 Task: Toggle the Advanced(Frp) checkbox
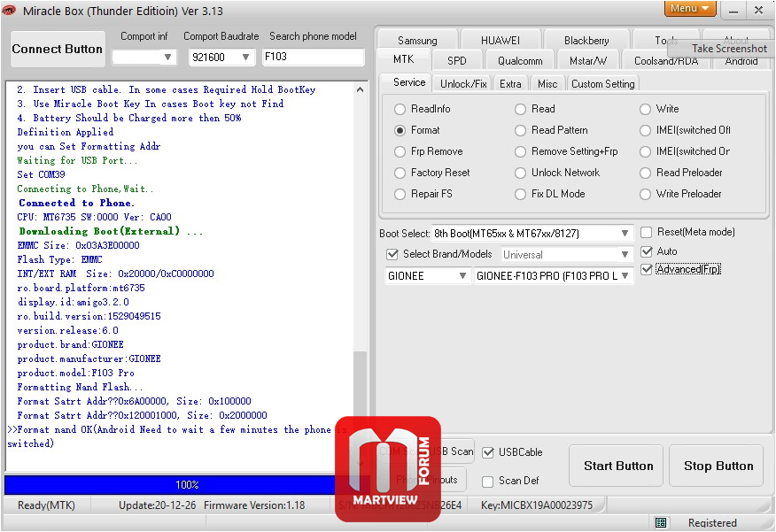[x=647, y=269]
